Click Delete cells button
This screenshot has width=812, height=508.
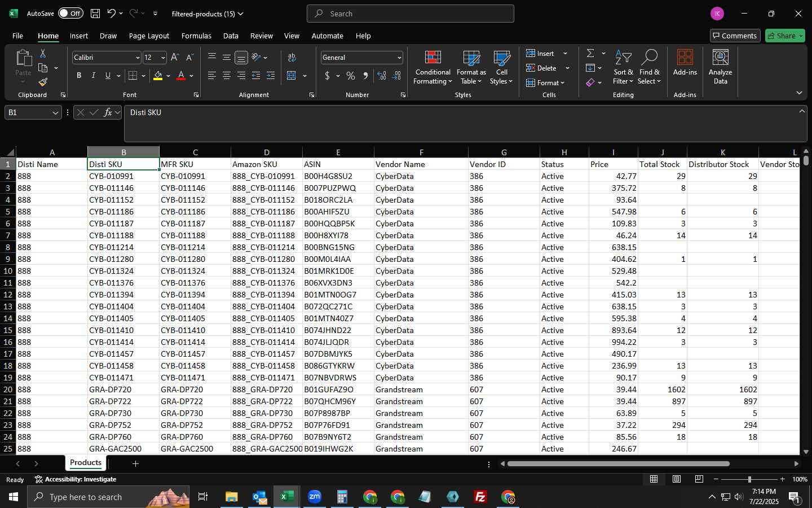(541, 68)
